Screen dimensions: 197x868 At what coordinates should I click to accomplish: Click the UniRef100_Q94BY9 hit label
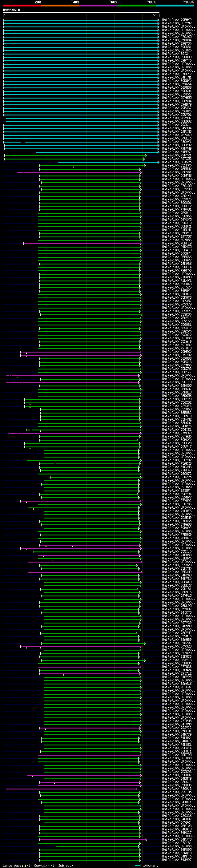click(x=176, y=104)
